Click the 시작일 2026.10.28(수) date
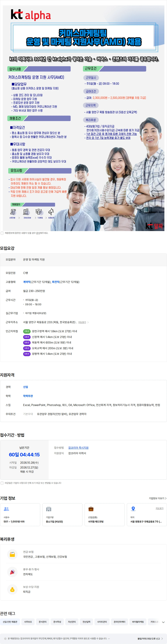 pos(29,463)
